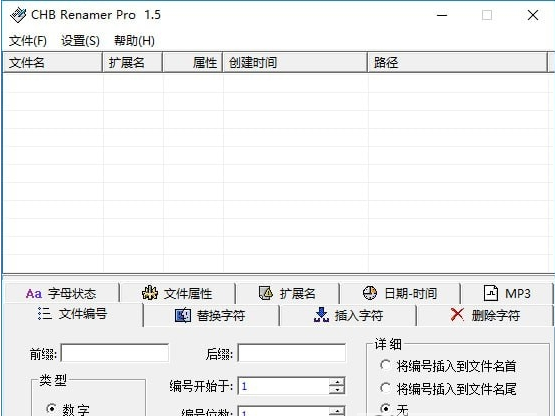The height and width of the screenshot is (416, 555).
Task: Select the 文件编号 tab
Action: tap(73, 314)
